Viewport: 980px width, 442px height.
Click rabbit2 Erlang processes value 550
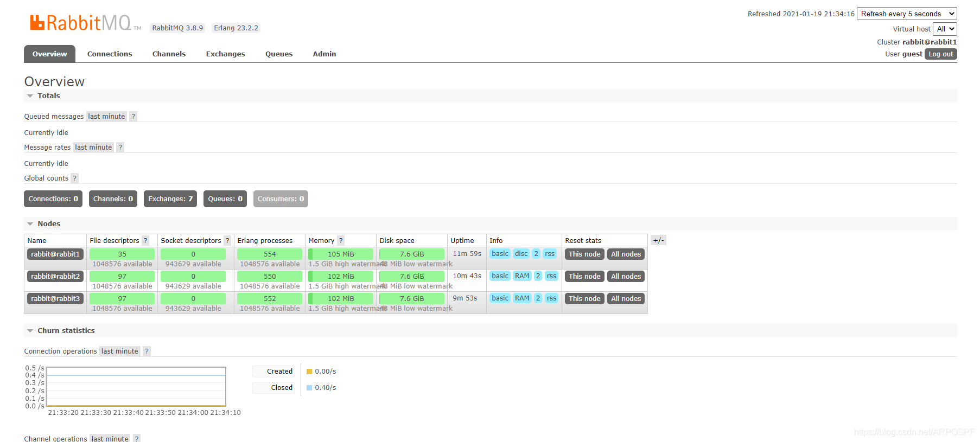(x=270, y=276)
